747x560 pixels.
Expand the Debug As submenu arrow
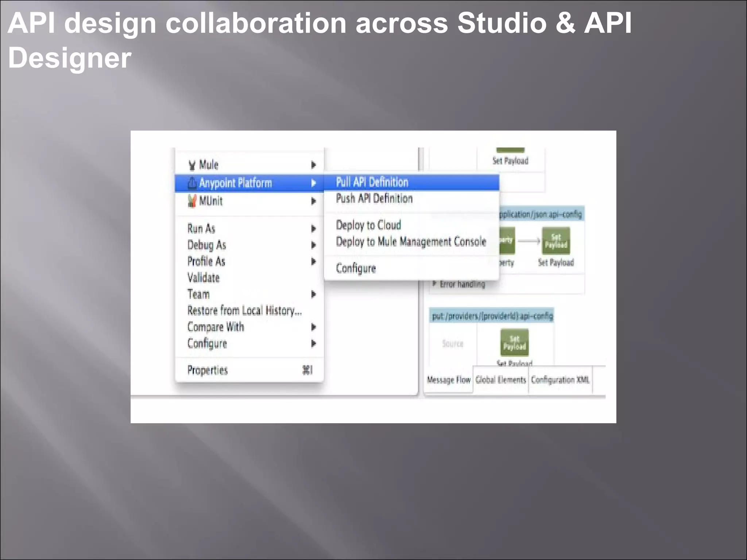313,245
